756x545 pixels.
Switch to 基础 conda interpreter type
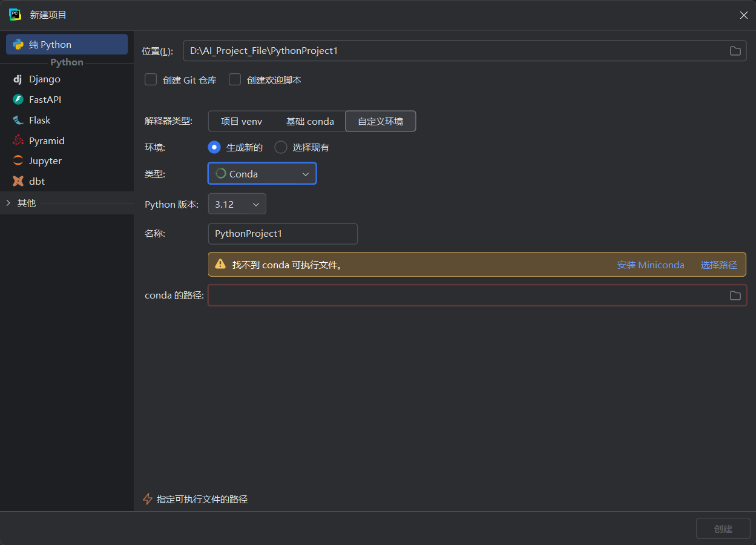[x=310, y=121]
